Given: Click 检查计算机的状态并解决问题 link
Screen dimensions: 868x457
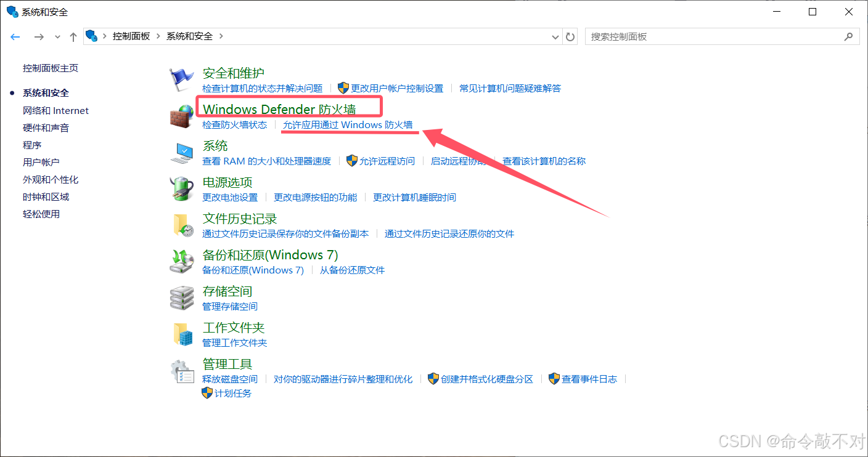Looking at the screenshot, I should tap(263, 88).
